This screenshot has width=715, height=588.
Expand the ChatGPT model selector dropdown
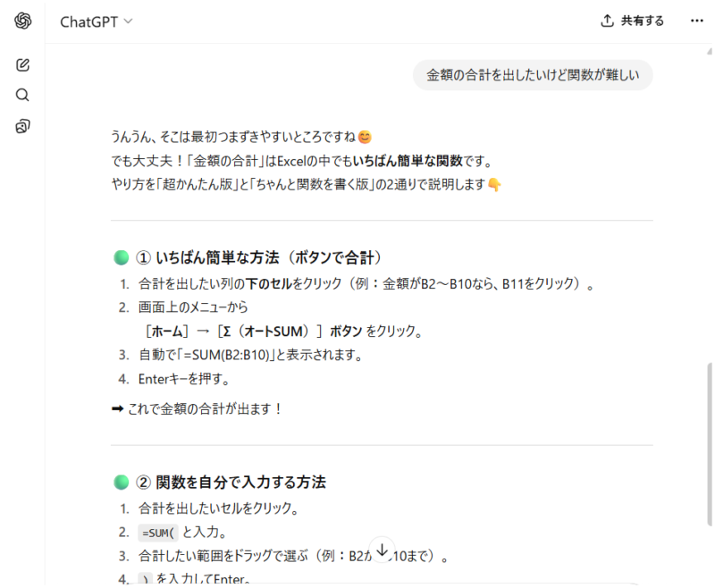(x=97, y=21)
